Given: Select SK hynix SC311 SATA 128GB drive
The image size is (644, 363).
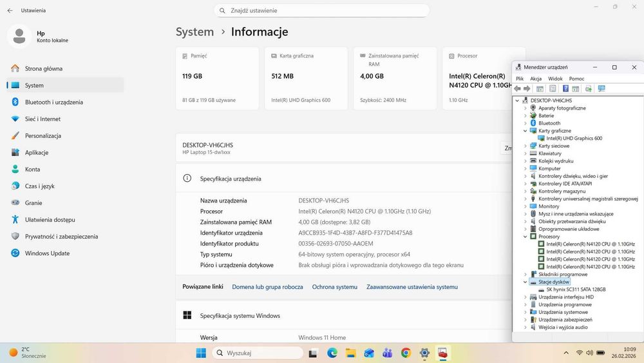Looking at the screenshot, I should (x=576, y=289).
